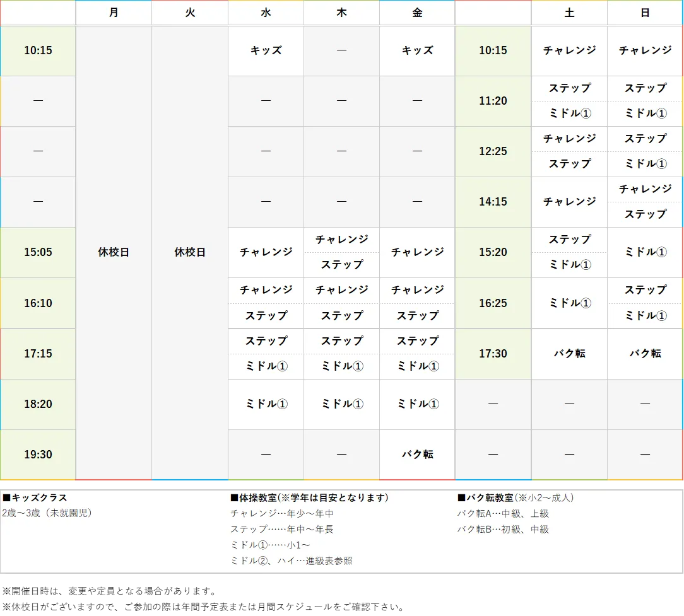684x616 pixels.
Task: Click the 月曜の休校日 cell
Action: click(x=114, y=252)
